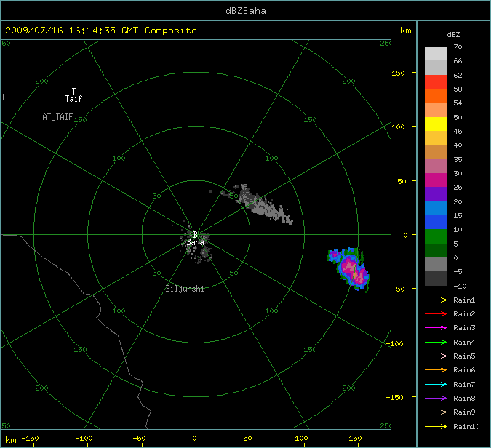Click the yellow 0 label on the bottom axis
Screen dimensions: 491x448
[x=194, y=439]
